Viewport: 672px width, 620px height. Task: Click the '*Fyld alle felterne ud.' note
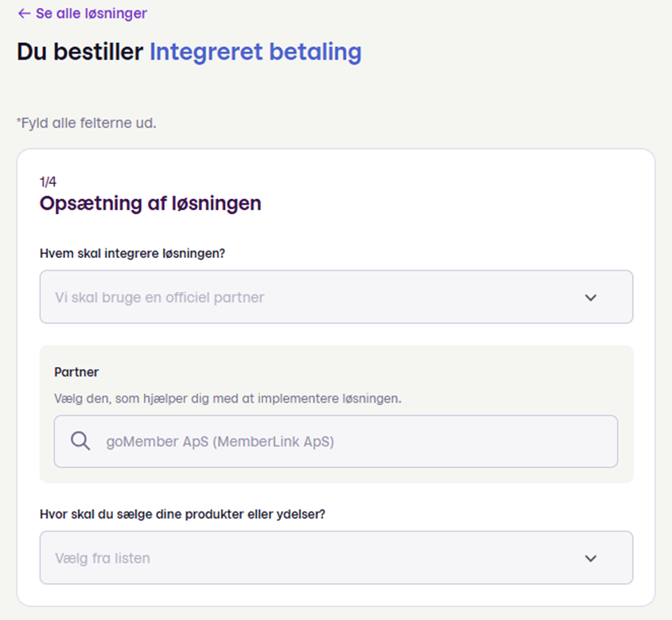click(87, 123)
